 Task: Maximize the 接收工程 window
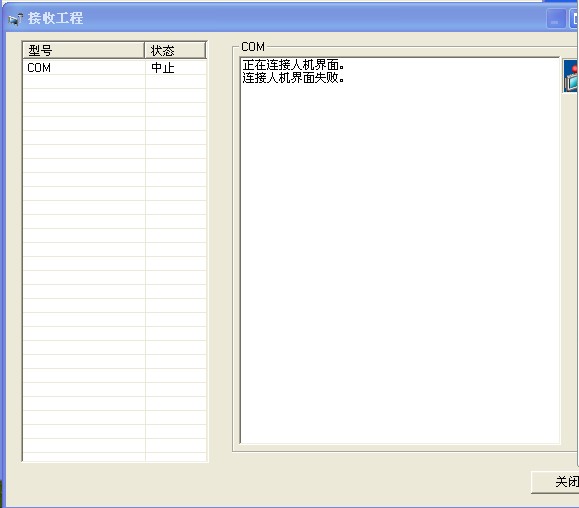[574, 18]
